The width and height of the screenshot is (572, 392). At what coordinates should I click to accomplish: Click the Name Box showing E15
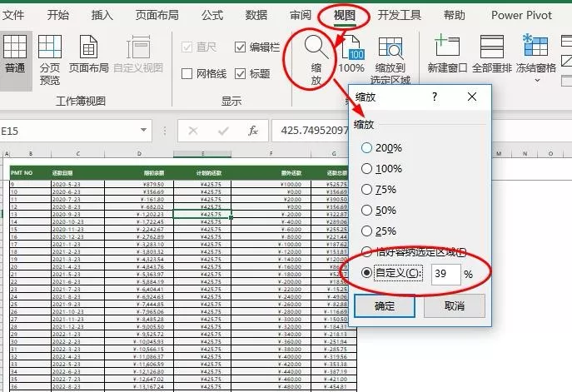pyautogui.click(x=69, y=131)
